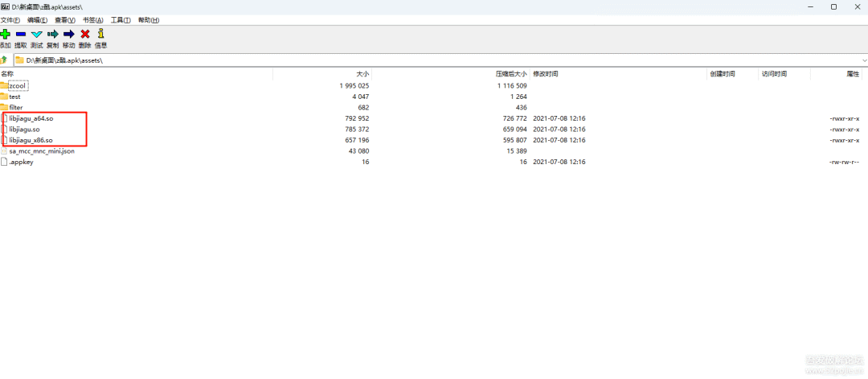The image size is (868, 379).
Task: Click the -rw-rw-r-- attribute of .appkey
Action: point(844,162)
